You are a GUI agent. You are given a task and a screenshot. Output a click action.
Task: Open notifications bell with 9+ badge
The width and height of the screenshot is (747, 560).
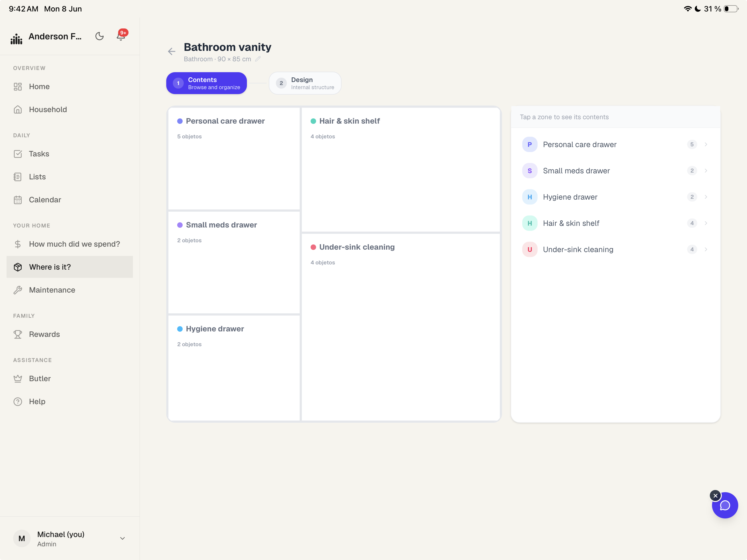(121, 36)
